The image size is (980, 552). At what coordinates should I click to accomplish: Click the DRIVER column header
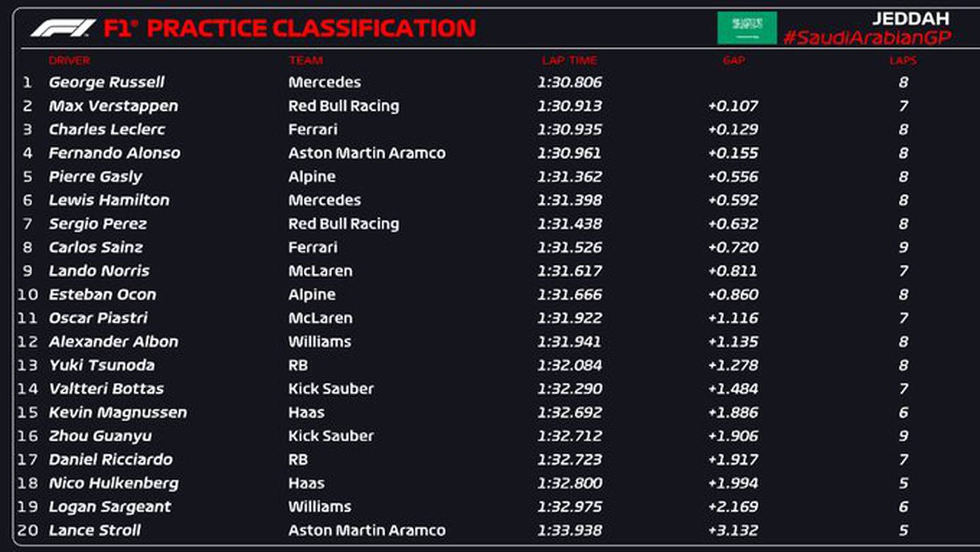pyautogui.click(x=69, y=61)
